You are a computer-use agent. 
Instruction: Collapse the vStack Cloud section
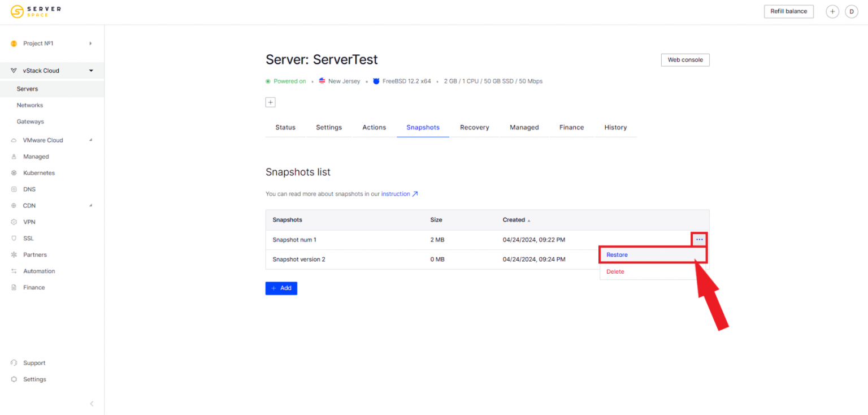(90, 70)
